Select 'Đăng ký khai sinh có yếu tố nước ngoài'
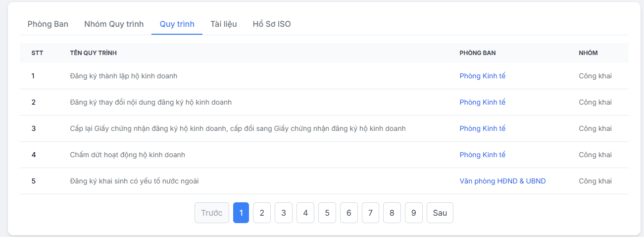 pyautogui.click(x=135, y=181)
